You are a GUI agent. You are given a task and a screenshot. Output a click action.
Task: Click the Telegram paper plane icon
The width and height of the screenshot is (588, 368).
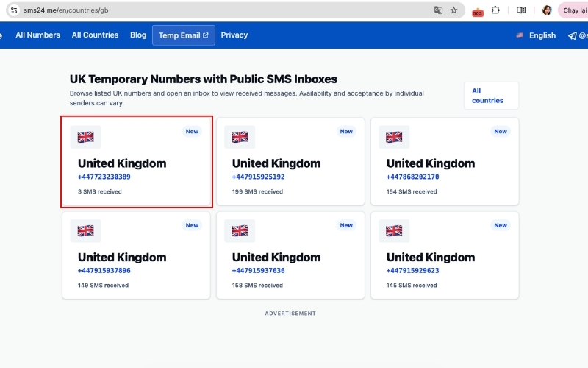click(x=573, y=35)
